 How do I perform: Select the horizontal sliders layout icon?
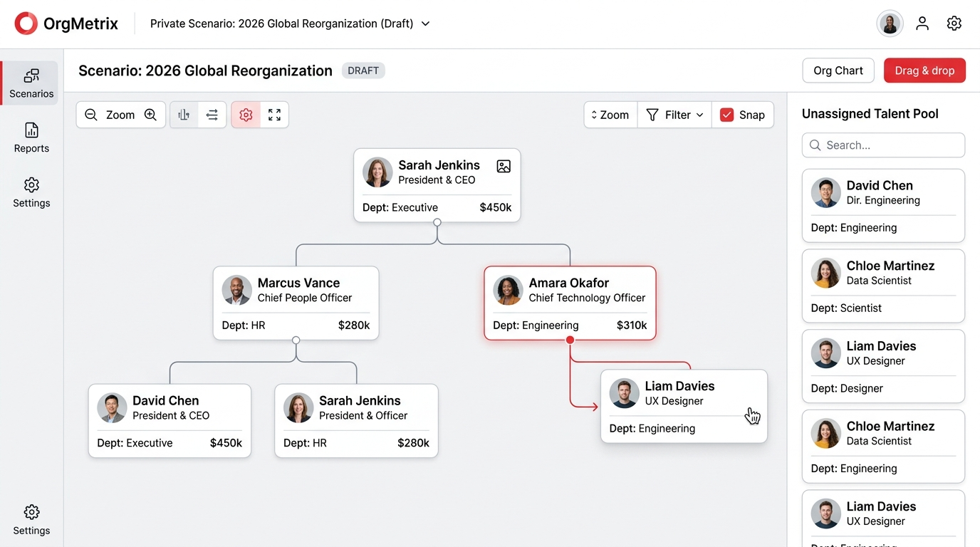click(x=212, y=115)
